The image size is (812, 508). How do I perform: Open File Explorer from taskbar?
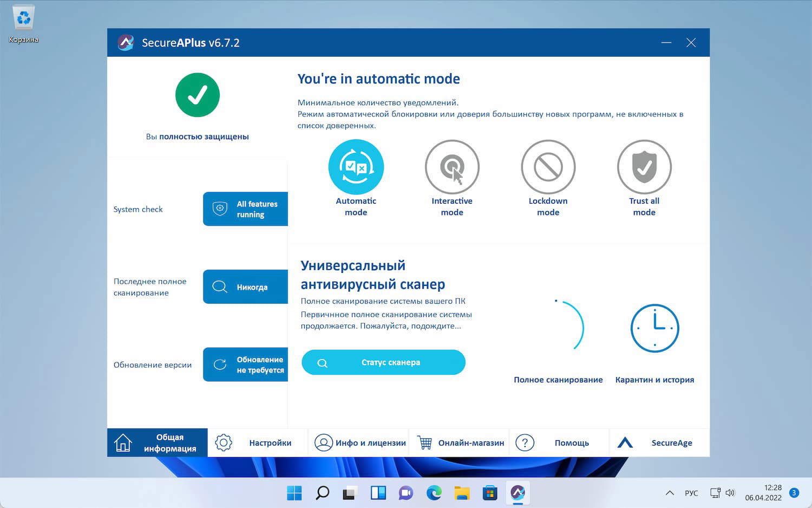[462, 493]
